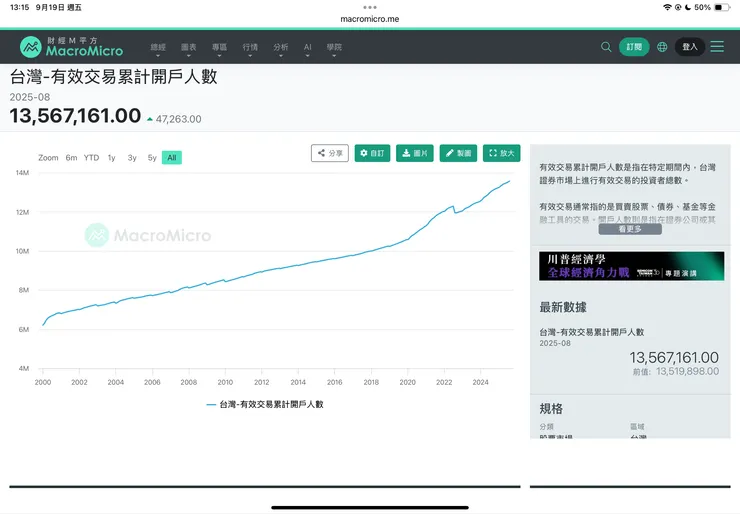The height and width of the screenshot is (514, 740).
Task: Open the 川普經濟學 banner ad
Action: (x=631, y=266)
